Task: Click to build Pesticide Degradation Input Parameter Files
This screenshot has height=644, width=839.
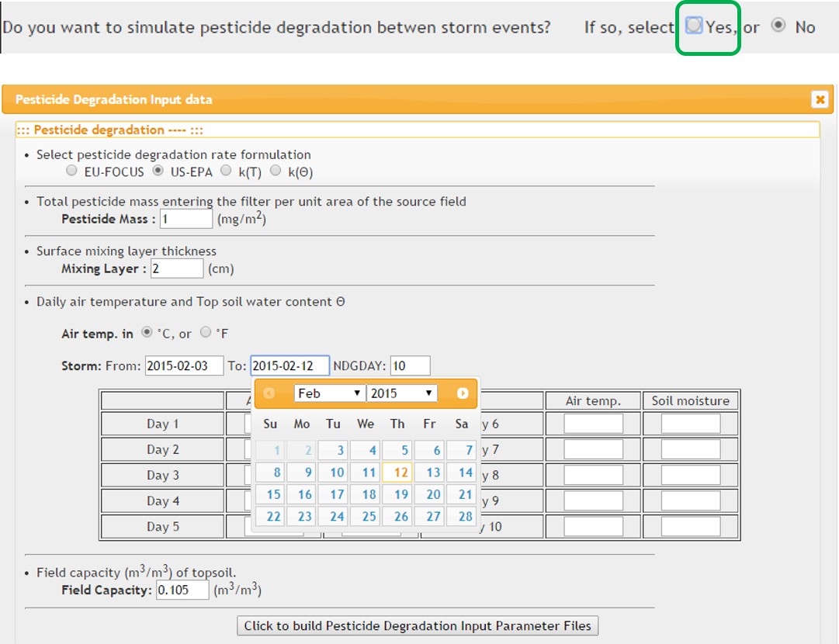Action: [418, 625]
